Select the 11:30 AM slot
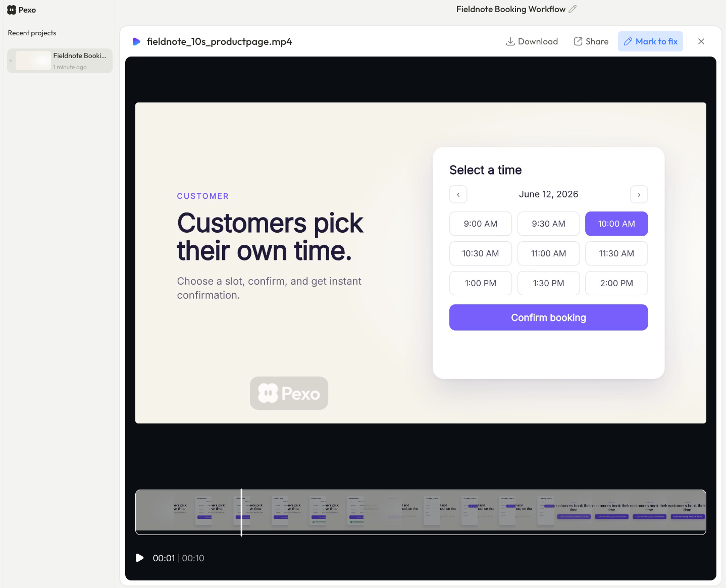 tap(616, 253)
